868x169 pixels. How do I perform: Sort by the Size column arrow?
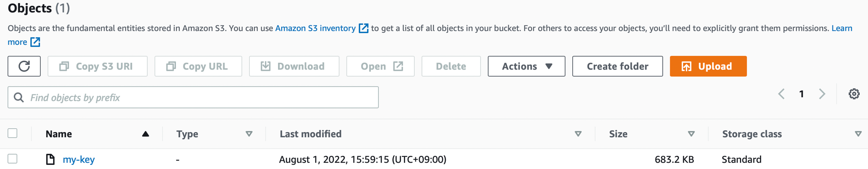click(x=691, y=134)
